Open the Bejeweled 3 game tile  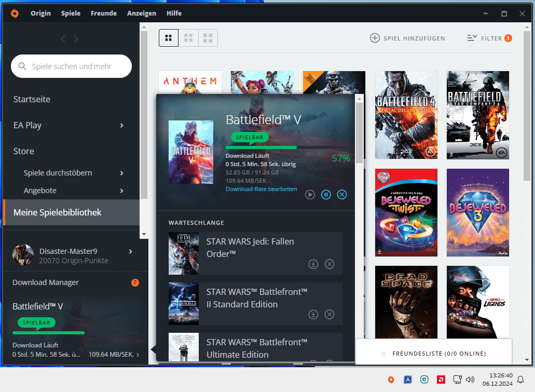(x=478, y=212)
